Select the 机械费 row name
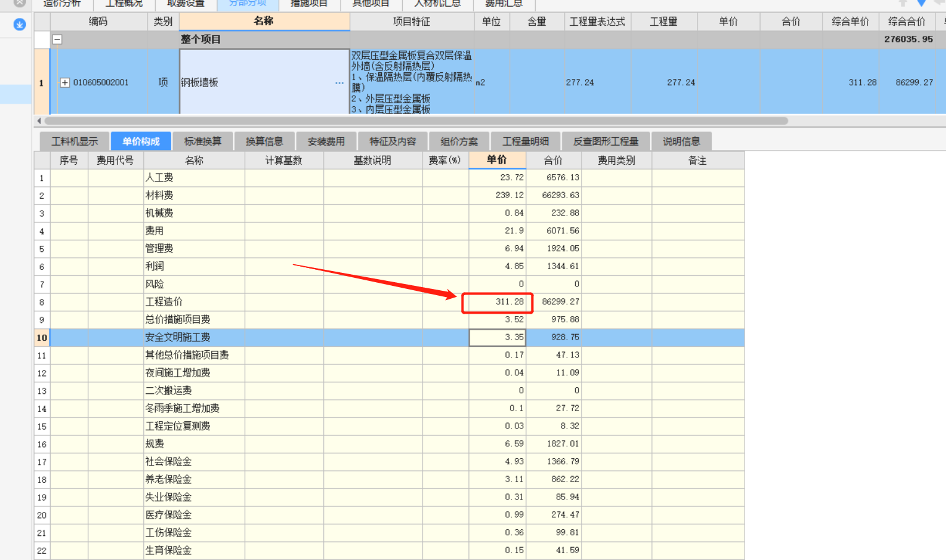 coord(159,214)
